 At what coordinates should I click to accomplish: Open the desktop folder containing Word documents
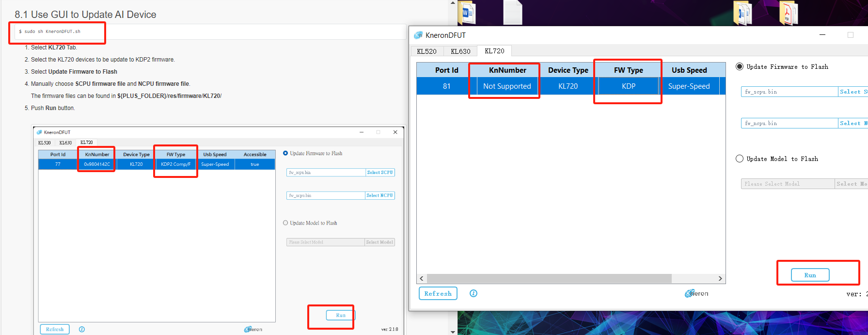click(x=742, y=13)
